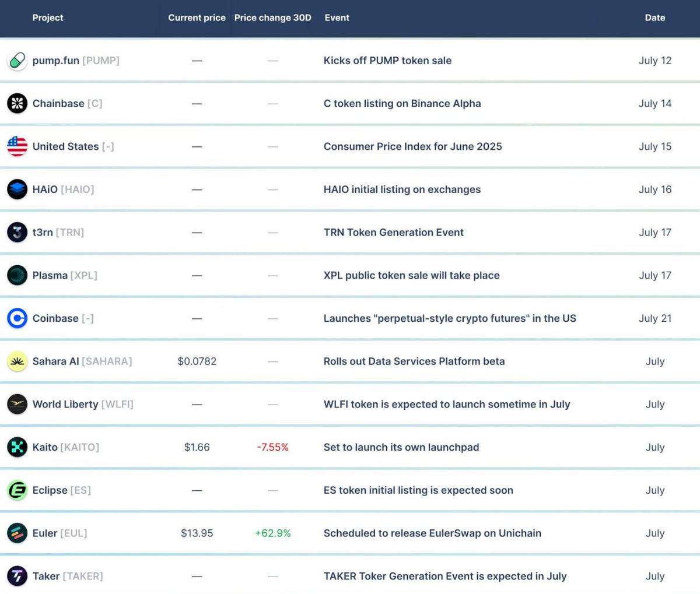Screen dimensions: 700x594
Task: Click the July 16 date cell
Action: pyautogui.click(x=655, y=189)
